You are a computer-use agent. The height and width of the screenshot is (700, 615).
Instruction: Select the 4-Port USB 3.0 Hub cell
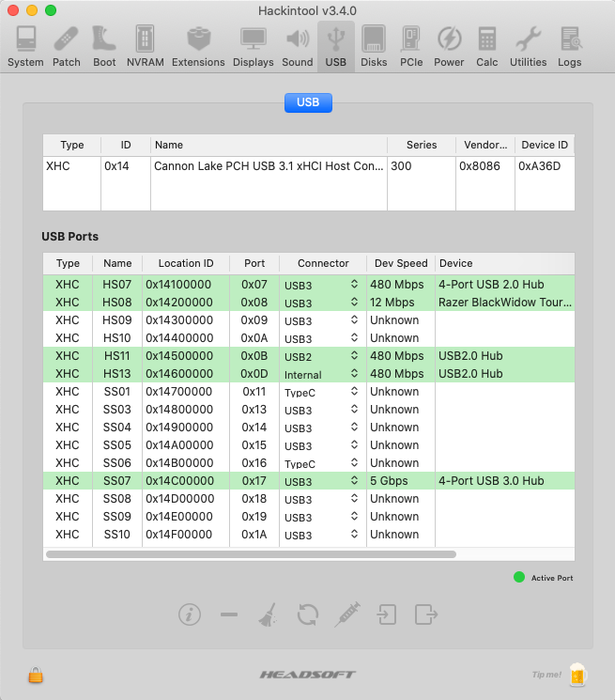[x=505, y=481]
